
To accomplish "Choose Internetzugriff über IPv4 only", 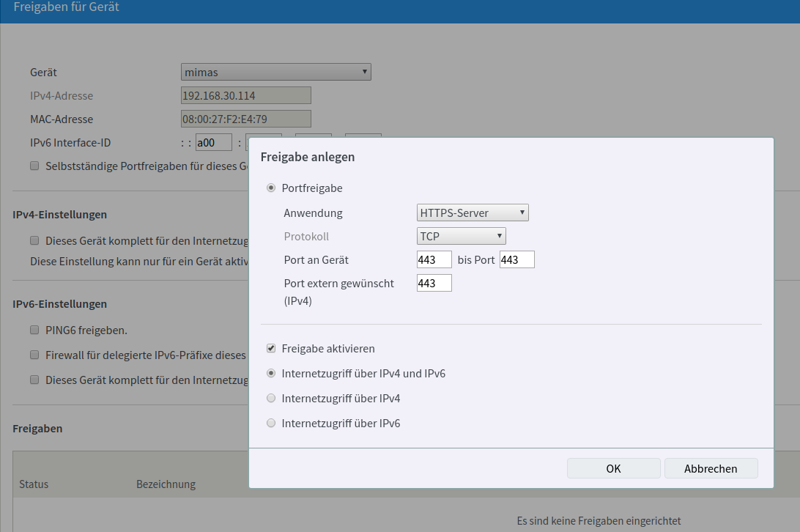I will [x=271, y=399].
